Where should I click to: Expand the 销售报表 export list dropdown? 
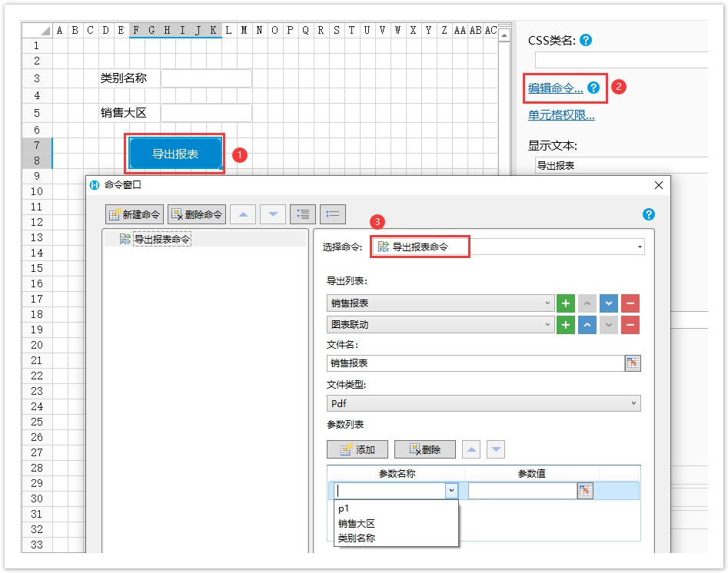548,303
